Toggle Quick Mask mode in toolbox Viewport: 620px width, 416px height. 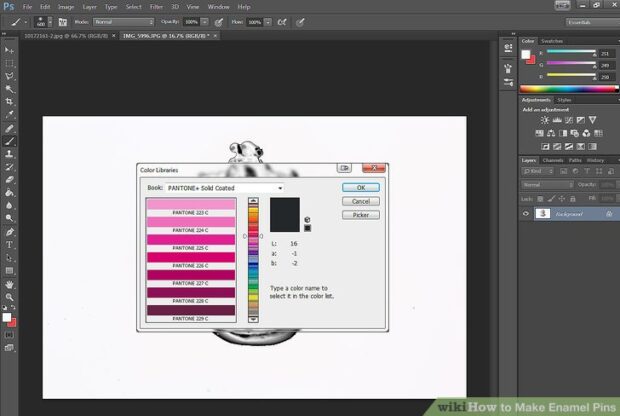point(9,335)
